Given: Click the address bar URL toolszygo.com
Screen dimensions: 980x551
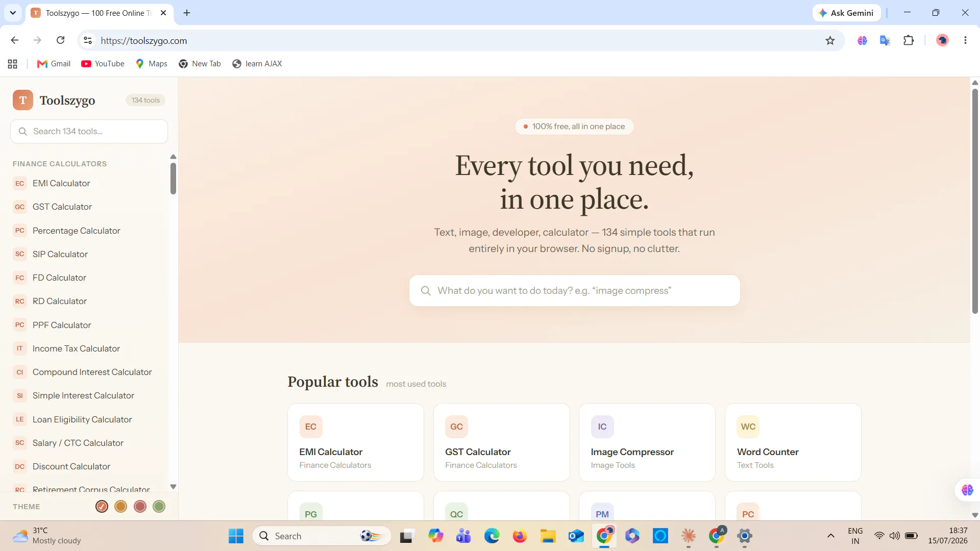Looking at the screenshot, I should pos(143,41).
